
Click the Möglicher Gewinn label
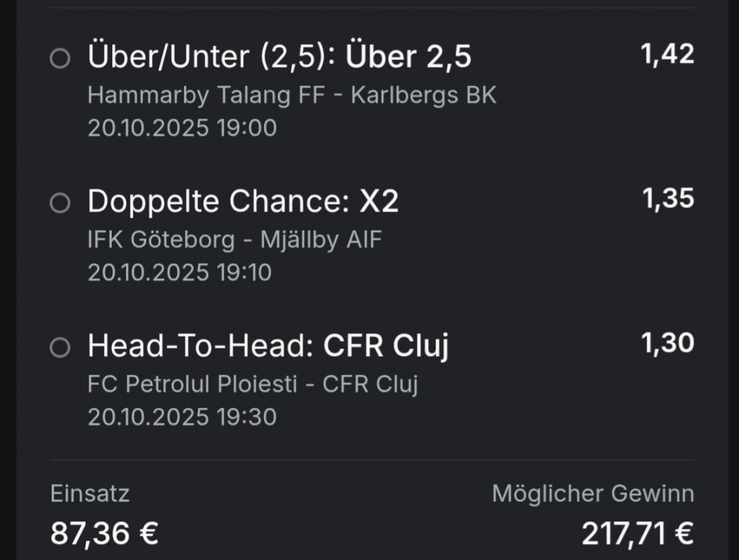593,493
